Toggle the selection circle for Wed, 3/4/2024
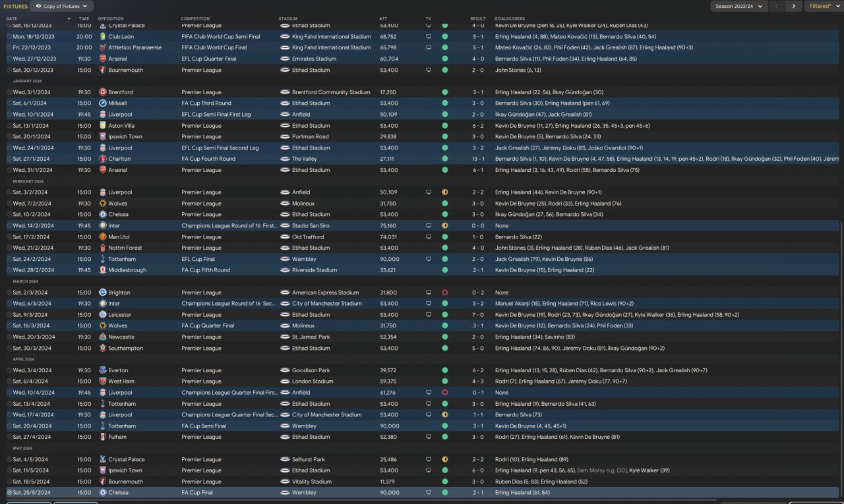Screen dimensions: 844x504 pyautogui.click(x=9, y=370)
